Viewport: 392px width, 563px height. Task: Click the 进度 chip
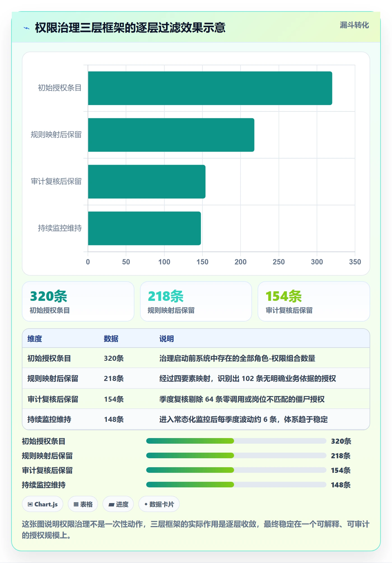coord(118,504)
